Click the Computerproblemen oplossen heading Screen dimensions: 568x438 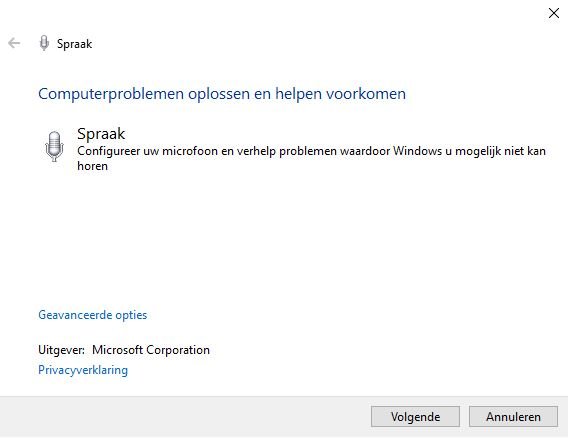[222, 94]
